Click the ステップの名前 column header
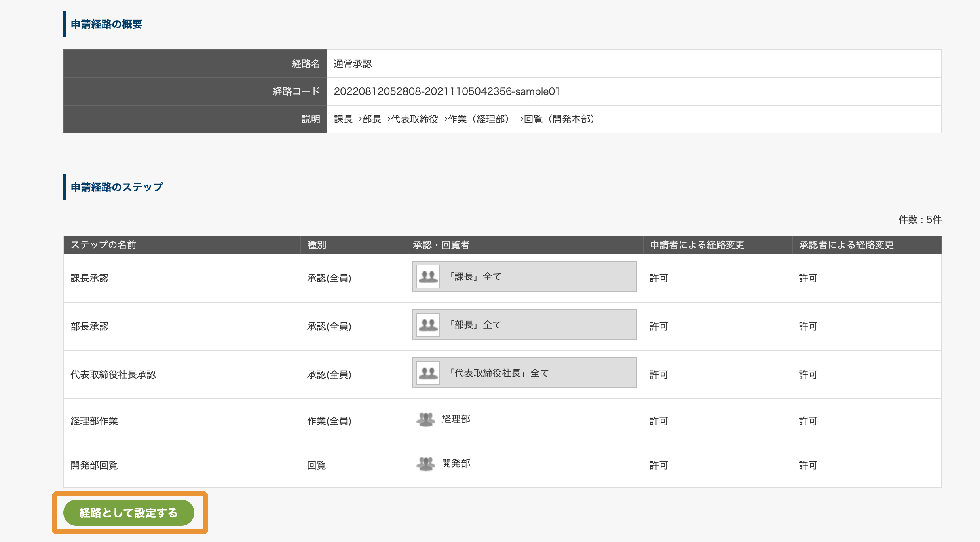980x542 pixels. [103, 245]
